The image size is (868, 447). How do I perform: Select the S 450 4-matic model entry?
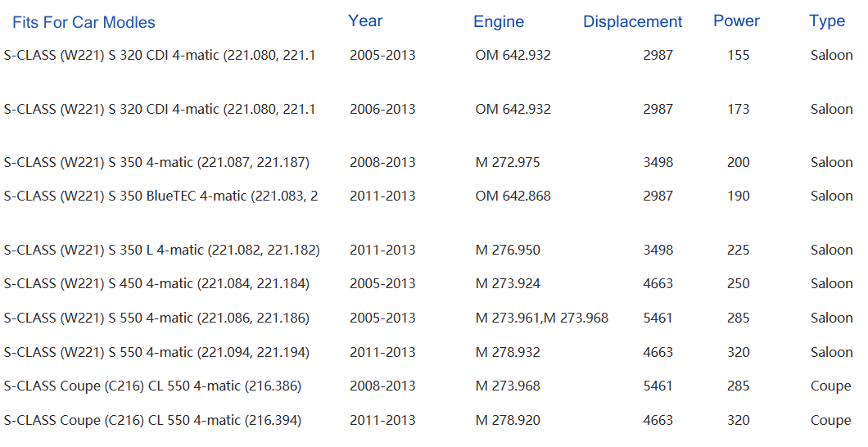(156, 283)
